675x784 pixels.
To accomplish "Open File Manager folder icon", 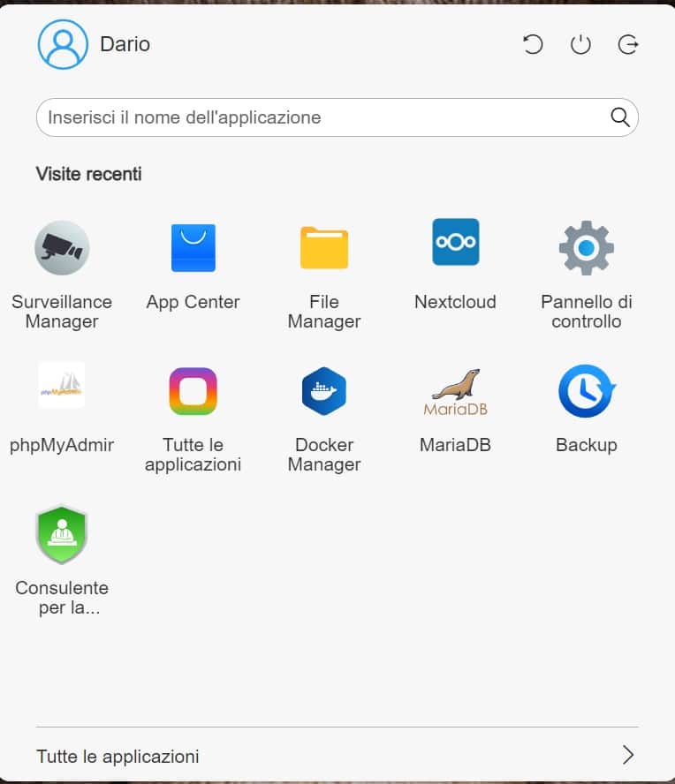I will point(324,248).
